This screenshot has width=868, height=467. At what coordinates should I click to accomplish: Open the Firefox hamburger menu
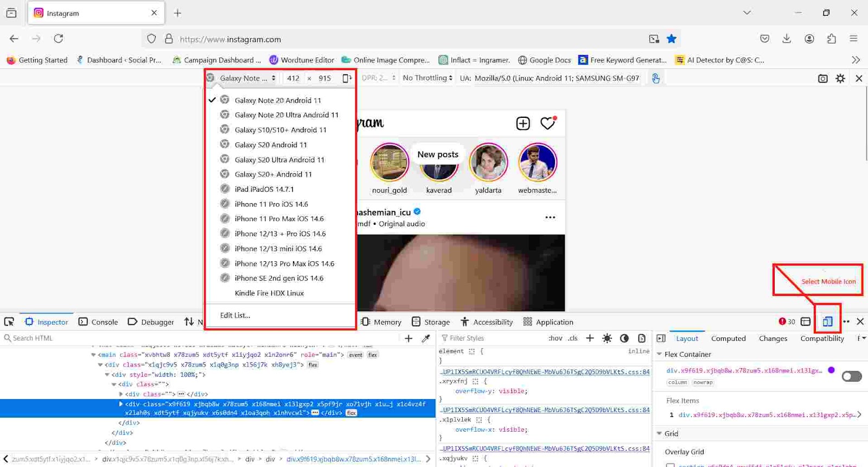(853, 39)
